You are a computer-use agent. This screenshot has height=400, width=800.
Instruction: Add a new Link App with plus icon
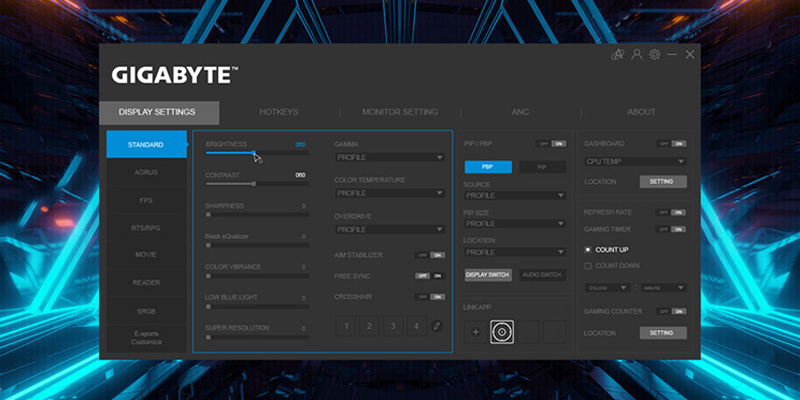click(x=476, y=332)
